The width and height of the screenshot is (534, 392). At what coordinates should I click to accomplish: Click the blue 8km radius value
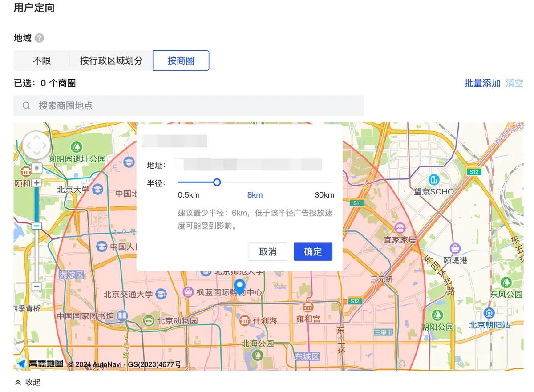coord(255,195)
